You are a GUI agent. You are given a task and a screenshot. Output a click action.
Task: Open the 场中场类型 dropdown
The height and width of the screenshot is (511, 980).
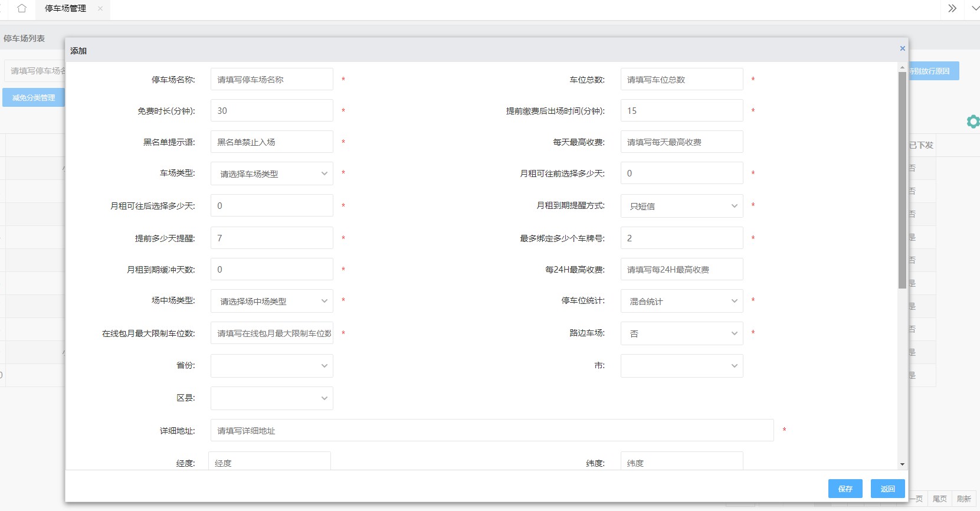pyautogui.click(x=272, y=301)
